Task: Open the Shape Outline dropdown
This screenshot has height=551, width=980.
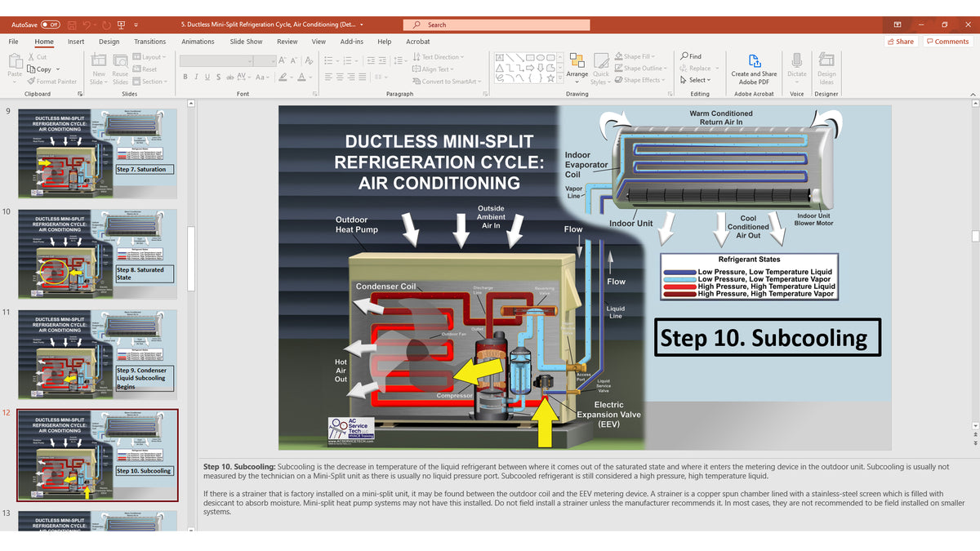Action: coord(640,69)
